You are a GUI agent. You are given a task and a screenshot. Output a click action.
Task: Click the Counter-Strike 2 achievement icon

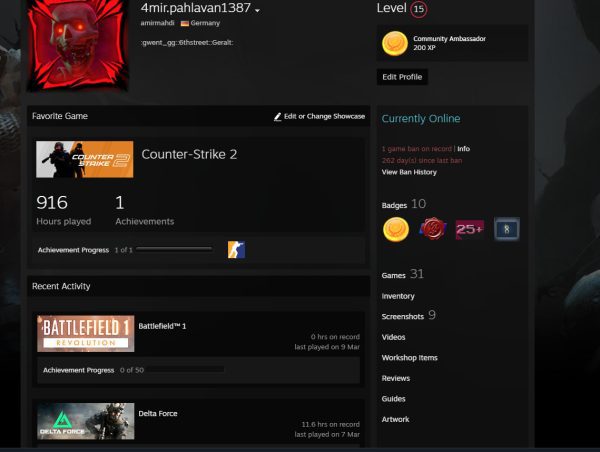(x=236, y=249)
